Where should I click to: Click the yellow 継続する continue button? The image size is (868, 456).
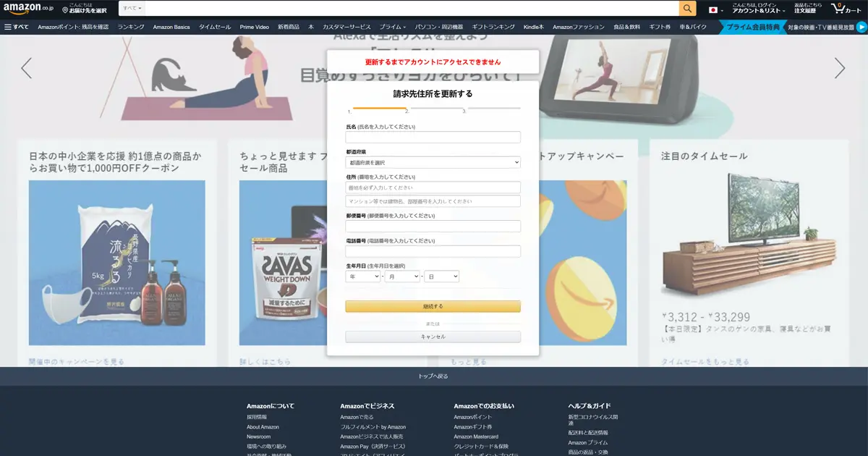coord(433,306)
